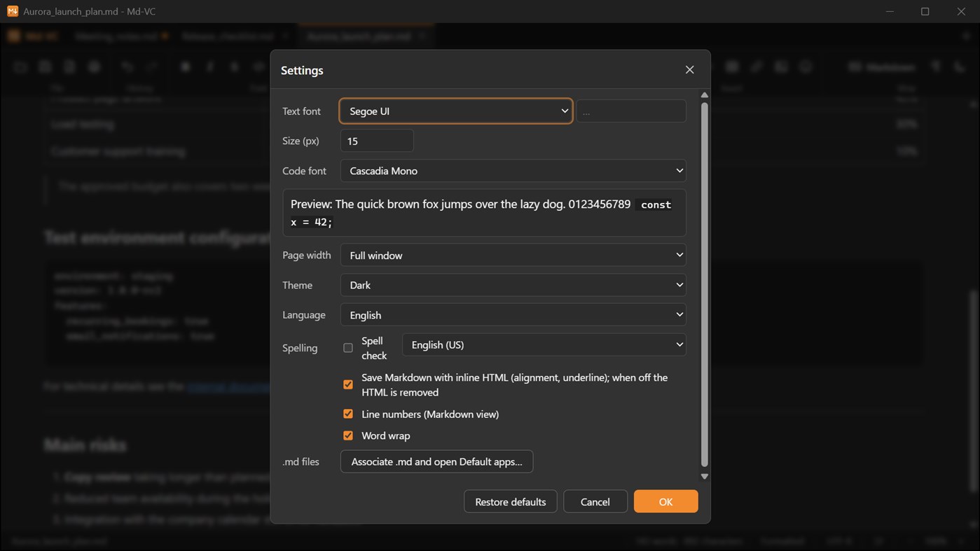
Task: Click the scroll-up arrow in the Settings dialog
Action: 704,95
